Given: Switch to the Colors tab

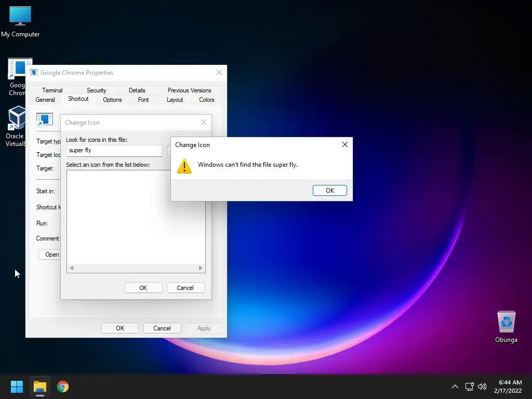Looking at the screenshot, I should (x=207, y=100).
